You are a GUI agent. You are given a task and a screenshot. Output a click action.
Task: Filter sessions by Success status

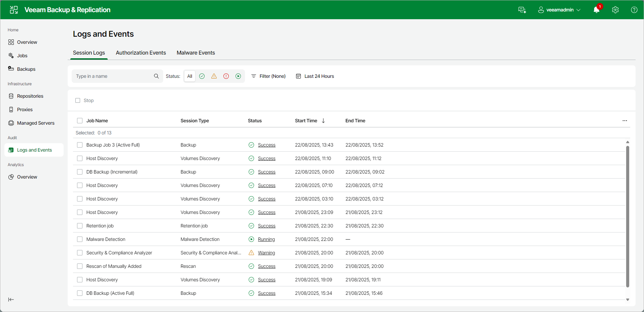(202, 76)
